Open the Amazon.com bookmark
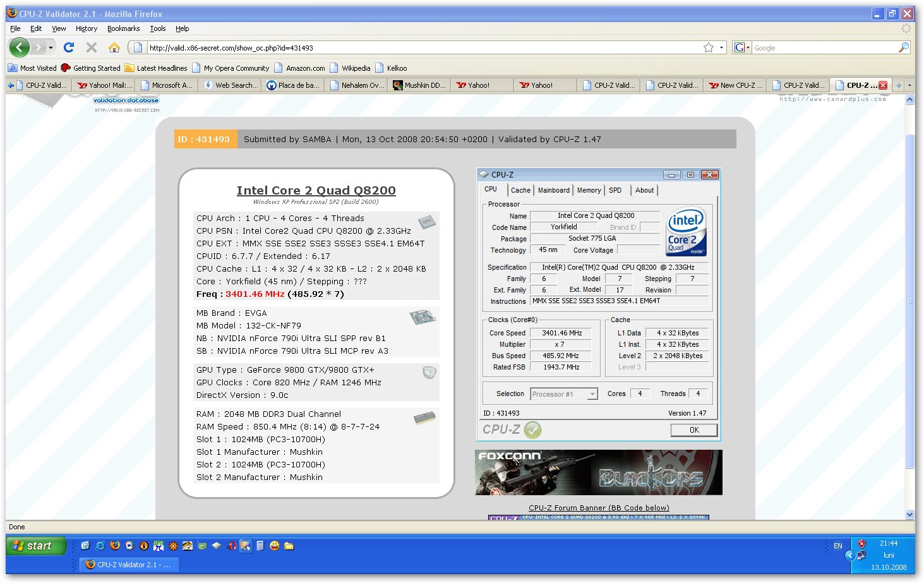The width and height of the screenshot is (924, 583). click(x=299, y=68)
